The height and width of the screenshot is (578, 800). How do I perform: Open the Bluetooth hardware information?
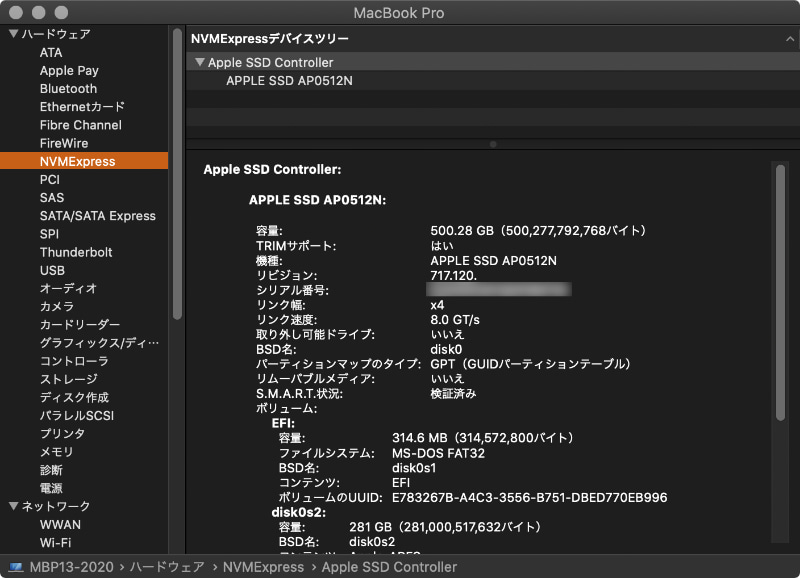[67, 88]
